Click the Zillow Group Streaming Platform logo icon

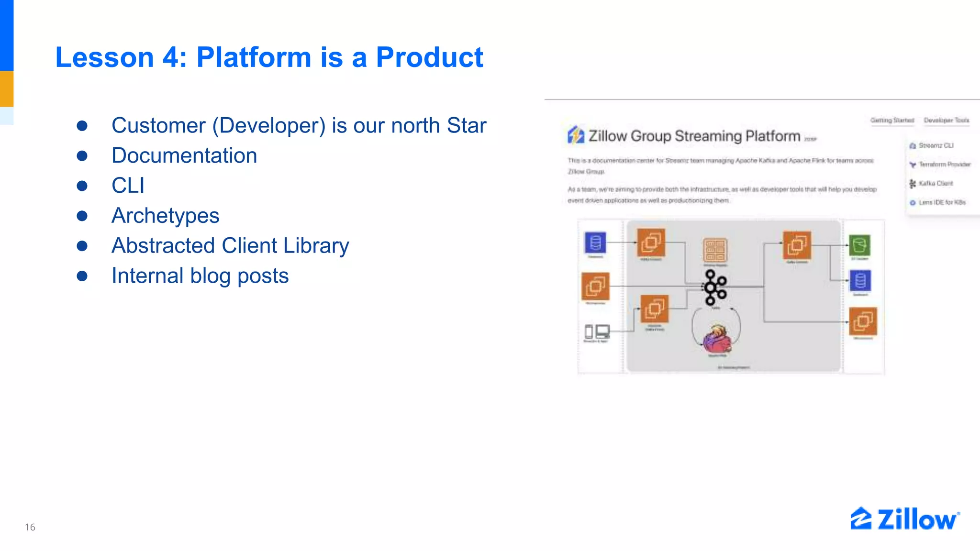(576, 135)
